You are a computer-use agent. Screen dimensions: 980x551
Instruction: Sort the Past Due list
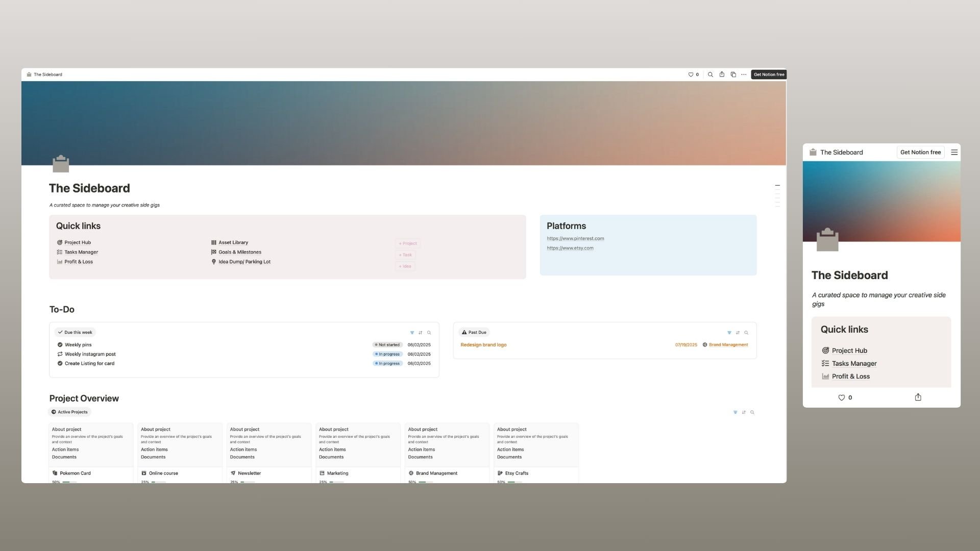738,333
